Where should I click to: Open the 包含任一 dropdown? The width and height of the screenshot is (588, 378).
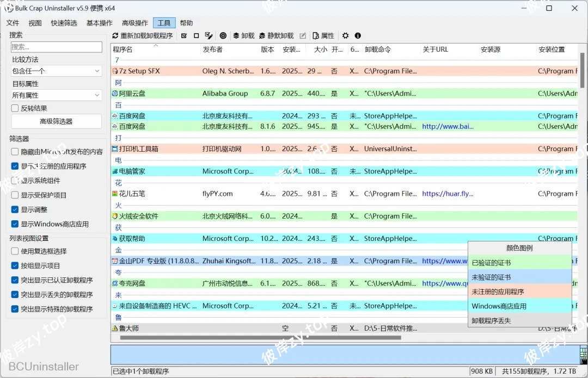[x=56, y=71]
